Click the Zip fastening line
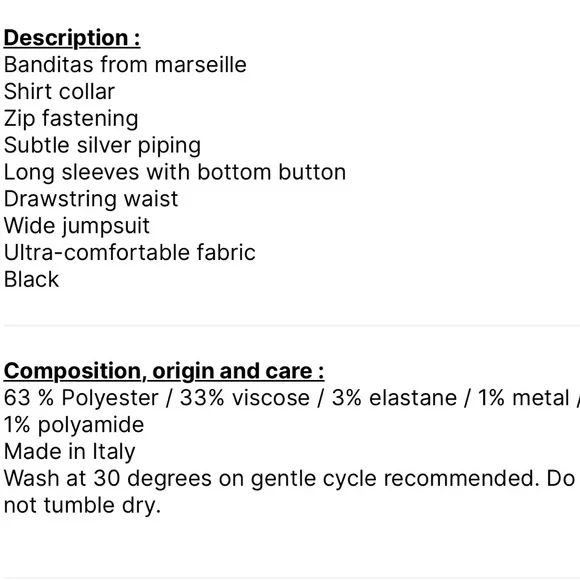 tap(71, 119)
